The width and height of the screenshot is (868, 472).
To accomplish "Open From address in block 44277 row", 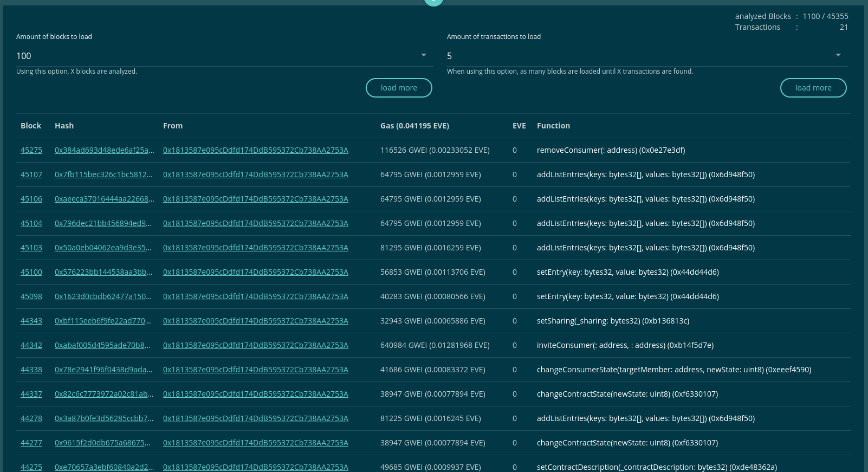I will 256,443.
